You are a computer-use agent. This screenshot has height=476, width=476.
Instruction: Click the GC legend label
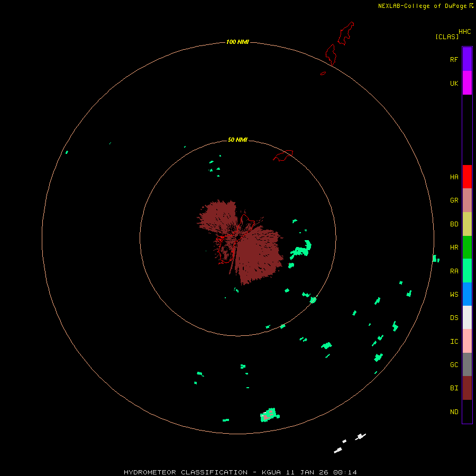click(454, 365)
